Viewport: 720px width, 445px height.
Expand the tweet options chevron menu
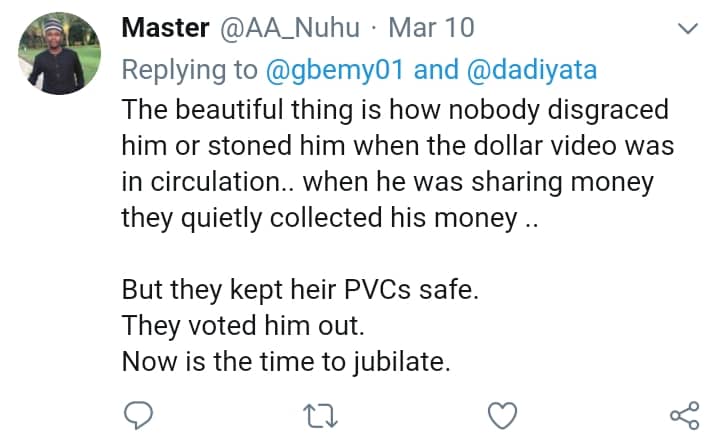(x=687, y=31)
